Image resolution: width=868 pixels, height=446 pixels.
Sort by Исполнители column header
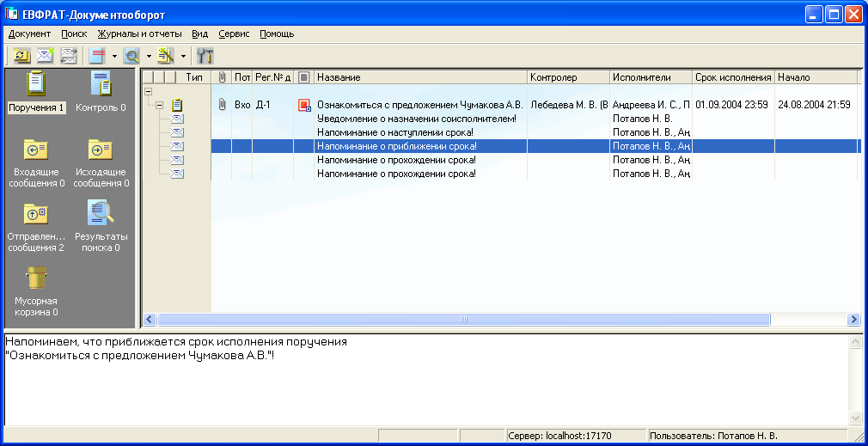point(651,77)
